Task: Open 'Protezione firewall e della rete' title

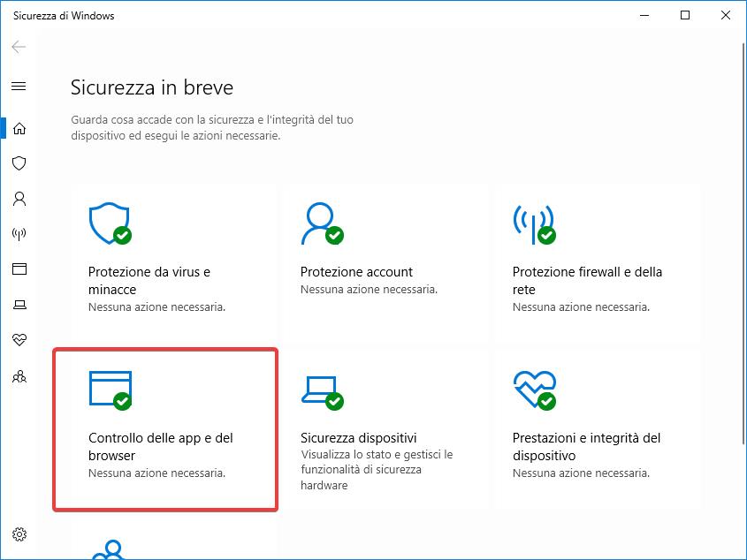Action: coord(587,281)
